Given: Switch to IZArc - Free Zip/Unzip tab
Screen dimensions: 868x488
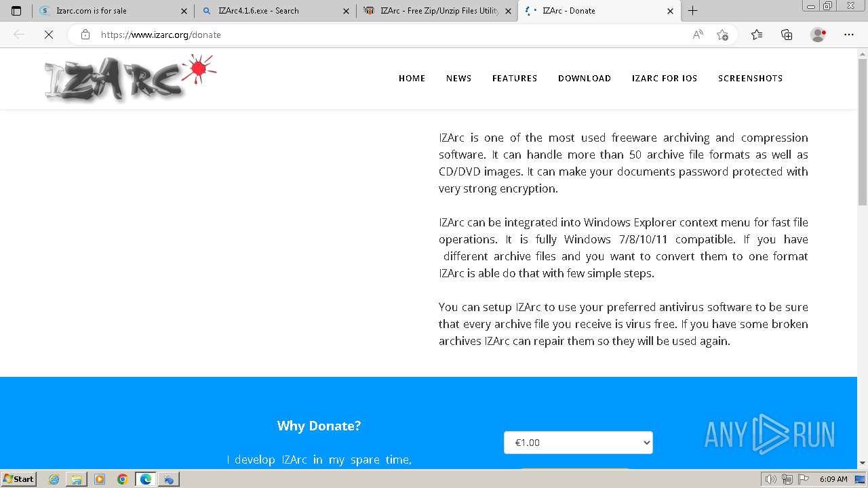Looking at the screenshot, I should coord(437,11).
